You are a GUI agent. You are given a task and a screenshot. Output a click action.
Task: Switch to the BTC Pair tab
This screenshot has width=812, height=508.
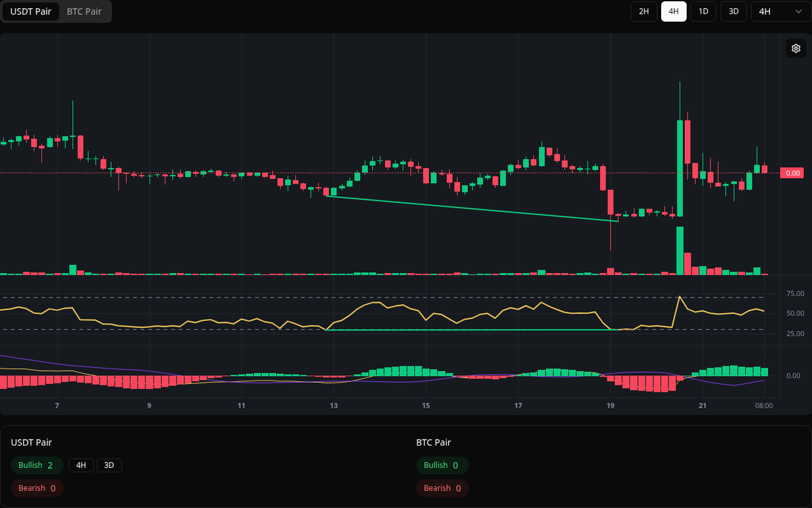click(84, 12)
